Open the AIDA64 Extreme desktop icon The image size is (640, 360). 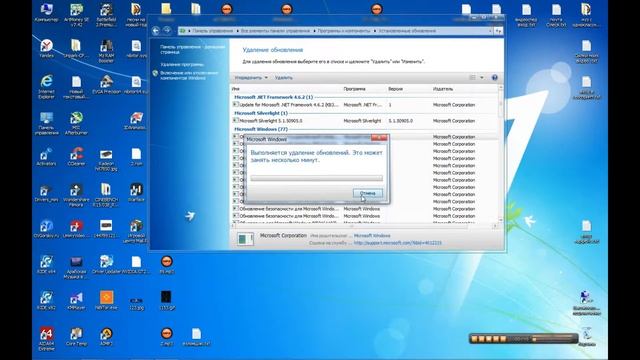tap(46, 339)
